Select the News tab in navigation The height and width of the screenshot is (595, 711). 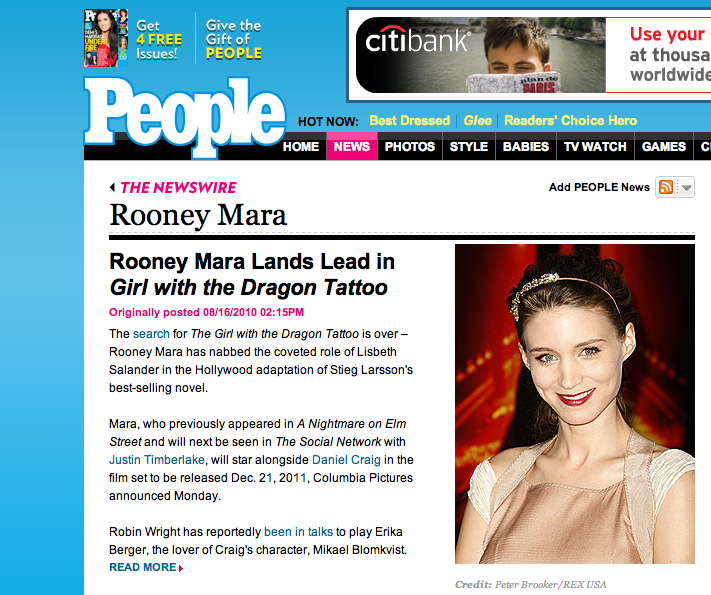[352, 146]
